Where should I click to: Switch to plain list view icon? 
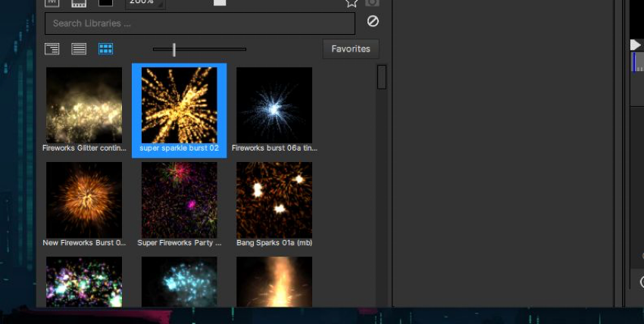click(x=79, y=48)
